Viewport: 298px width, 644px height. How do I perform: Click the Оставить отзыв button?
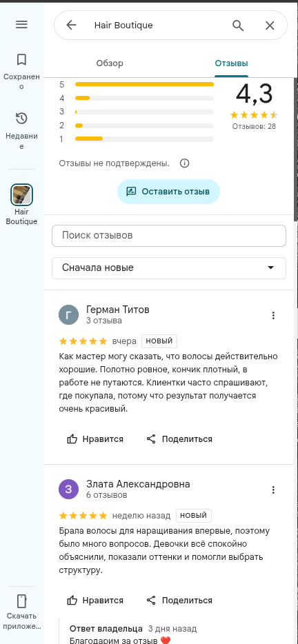pyautogui.click(x=168, y=192)
